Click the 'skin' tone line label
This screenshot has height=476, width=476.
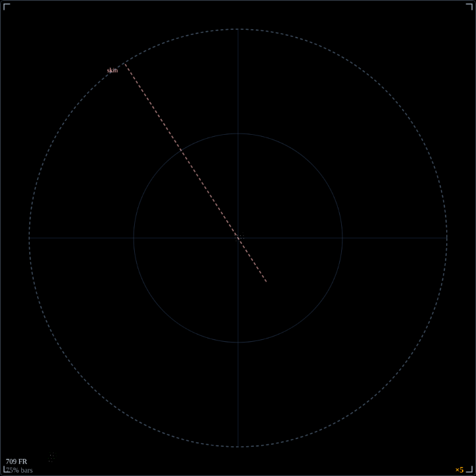coord(112,71)
